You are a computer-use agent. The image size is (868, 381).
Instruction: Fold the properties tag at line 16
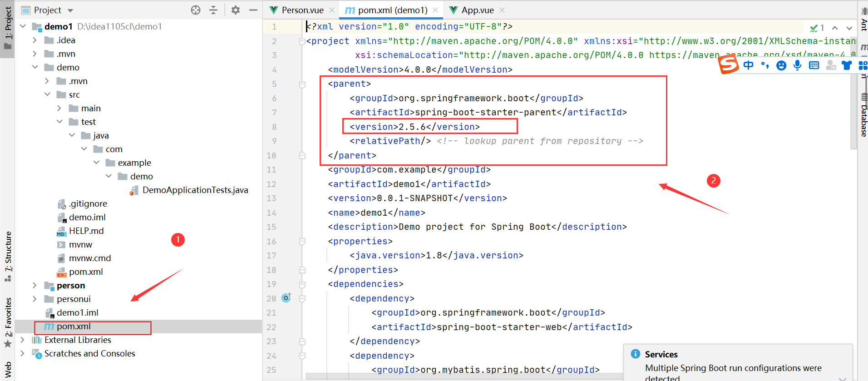click(x=302, y=241)
